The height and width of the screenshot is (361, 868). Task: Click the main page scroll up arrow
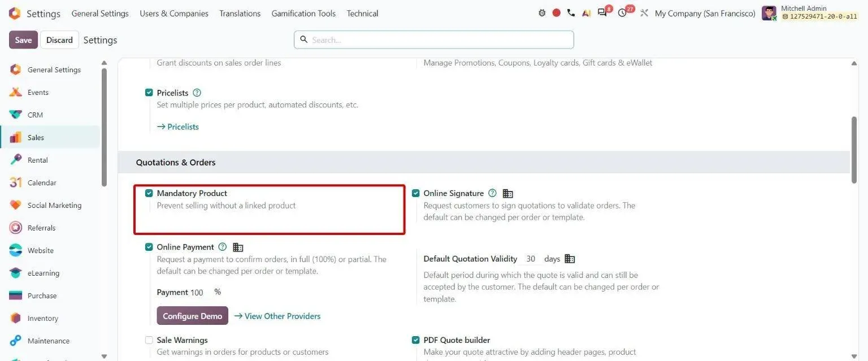click(854, 63)
